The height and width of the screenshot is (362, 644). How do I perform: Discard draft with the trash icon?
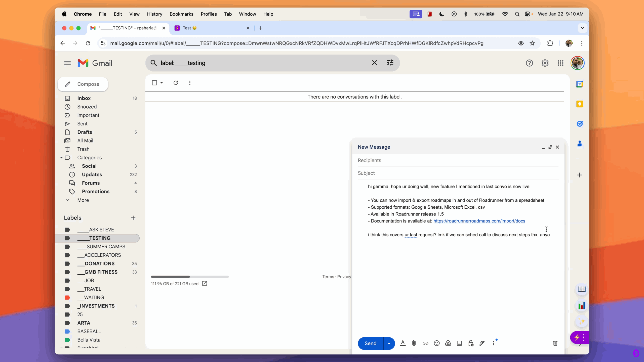coord(555,343)
